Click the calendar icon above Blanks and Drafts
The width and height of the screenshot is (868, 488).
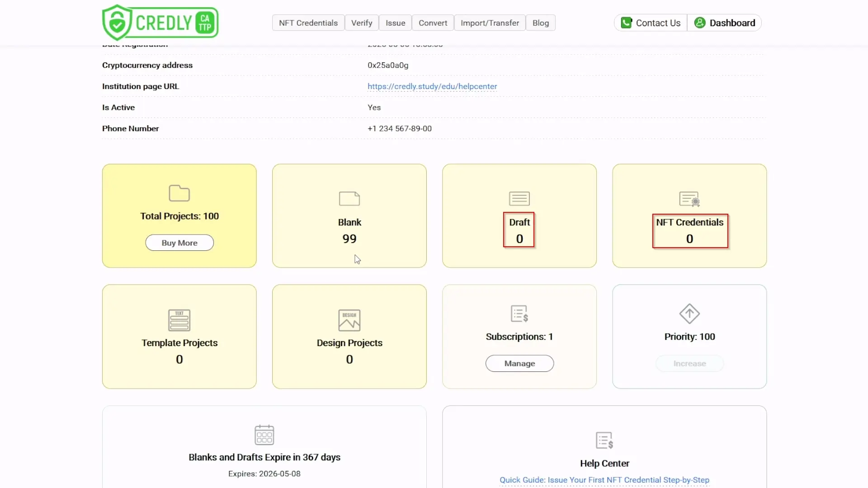[264, 435]
